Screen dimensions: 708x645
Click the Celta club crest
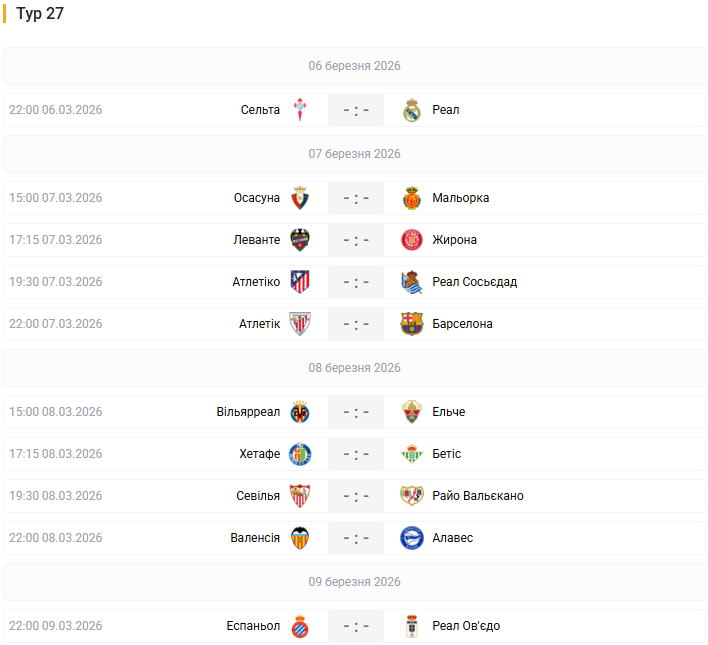(x=300, y=110)
